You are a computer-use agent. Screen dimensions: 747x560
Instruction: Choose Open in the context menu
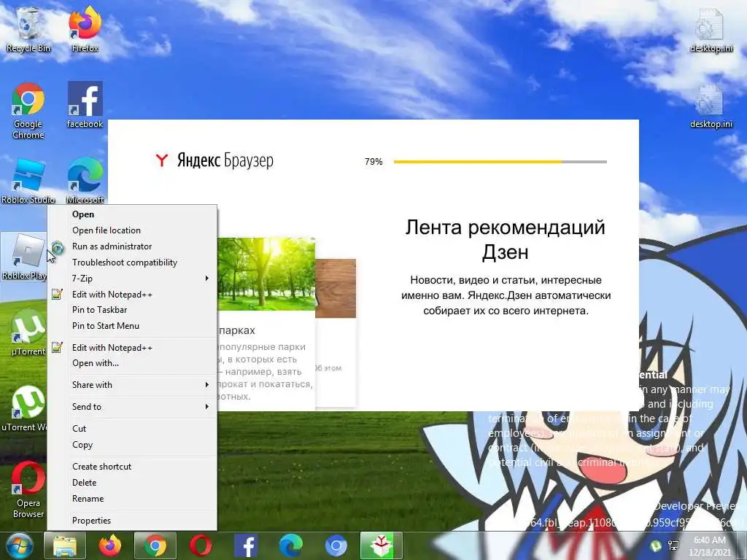(133, 214)
